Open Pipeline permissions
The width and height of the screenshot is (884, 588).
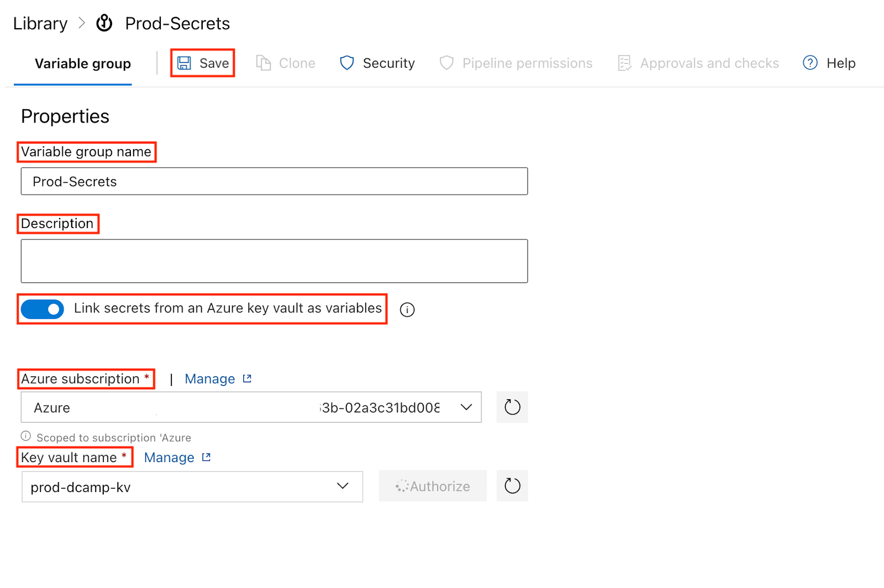point(515,63)
